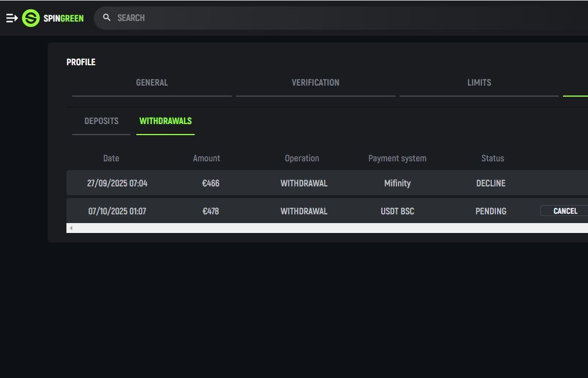The height and width of the screenshot is (378, 588).
Task: Click the Payment system column header
Action: point(397,158)
